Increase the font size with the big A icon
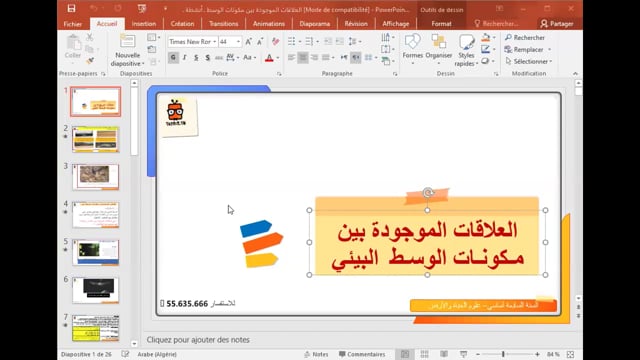640x360 pixels. 248,41
